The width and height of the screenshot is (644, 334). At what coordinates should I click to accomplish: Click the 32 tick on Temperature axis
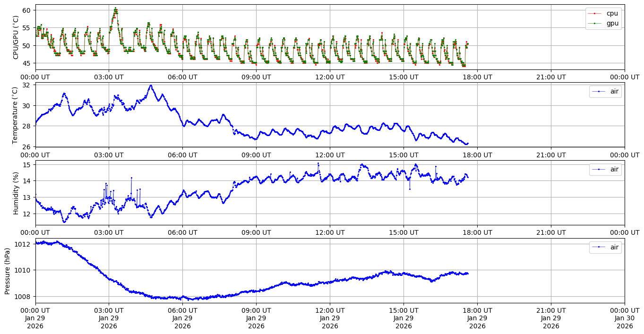[26, 85]
